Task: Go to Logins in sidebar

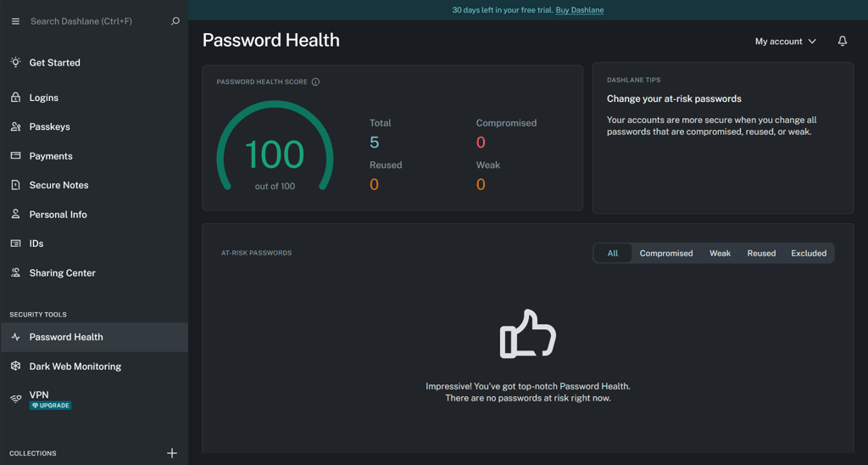Action: [44, 98]
